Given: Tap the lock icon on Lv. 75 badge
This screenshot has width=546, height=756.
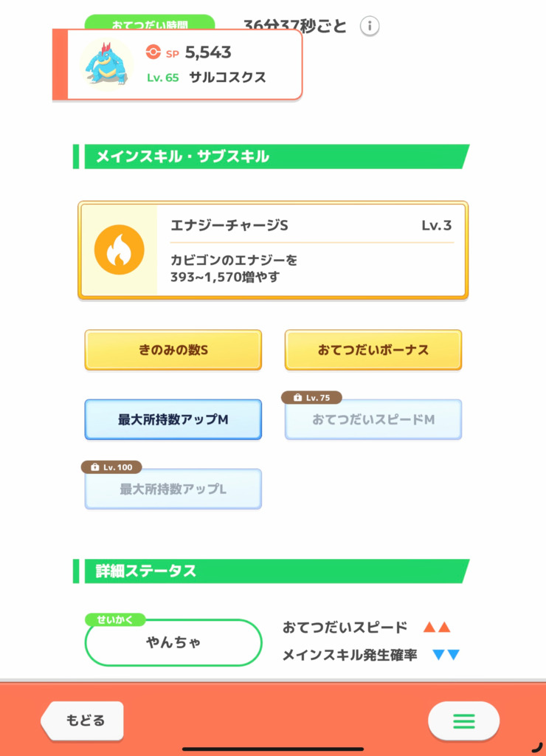Looking at the screenshot, I should [x=297, y=398].
